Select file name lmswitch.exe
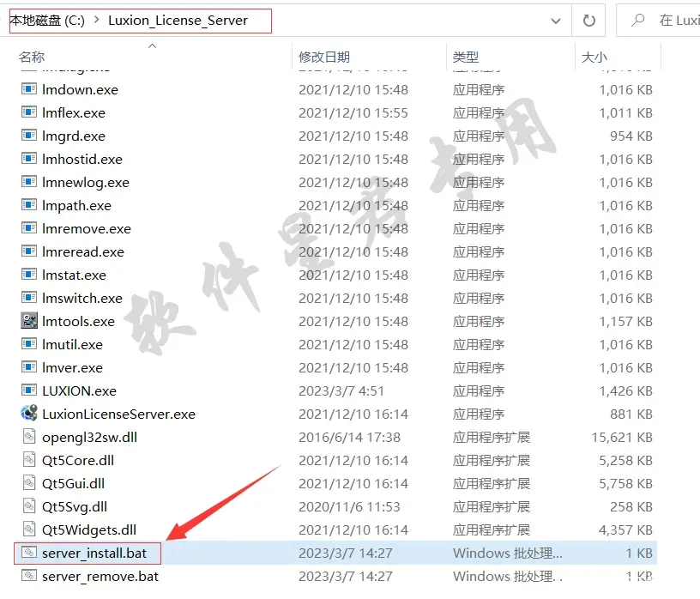This screenshot has width=700, height=599. 82,298
